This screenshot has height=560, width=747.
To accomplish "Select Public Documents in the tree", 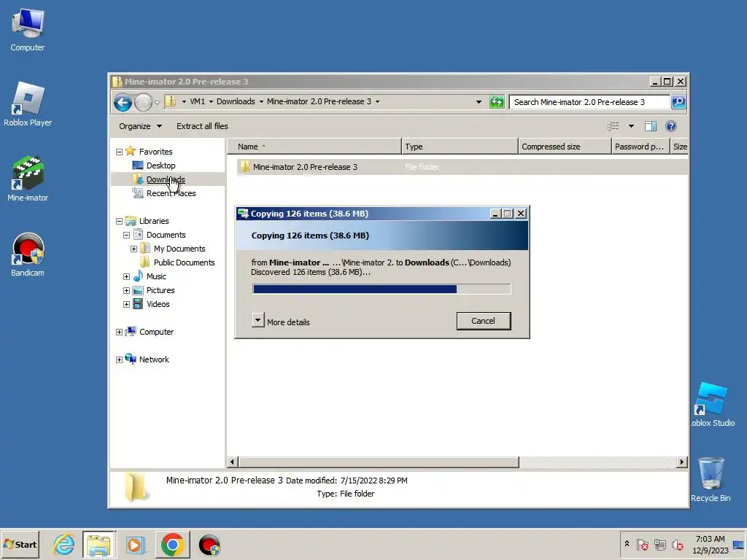I will pos(184,262).
